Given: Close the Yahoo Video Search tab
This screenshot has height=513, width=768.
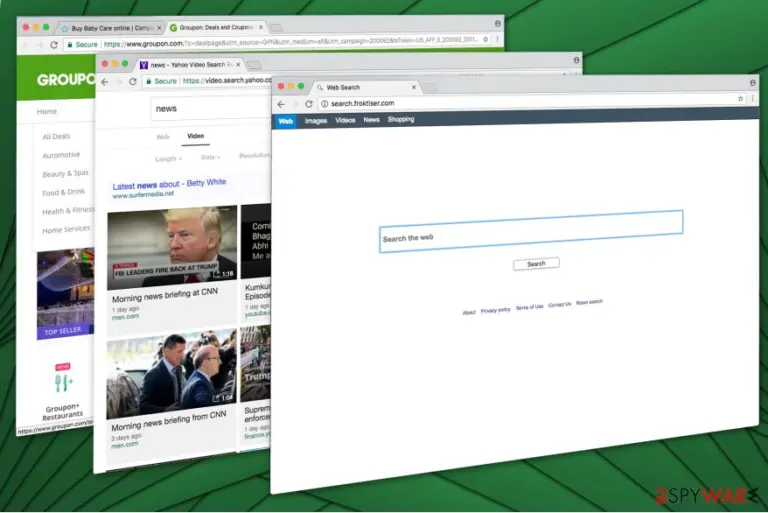Looking at the screenshot, I should (x=239, y=64).
